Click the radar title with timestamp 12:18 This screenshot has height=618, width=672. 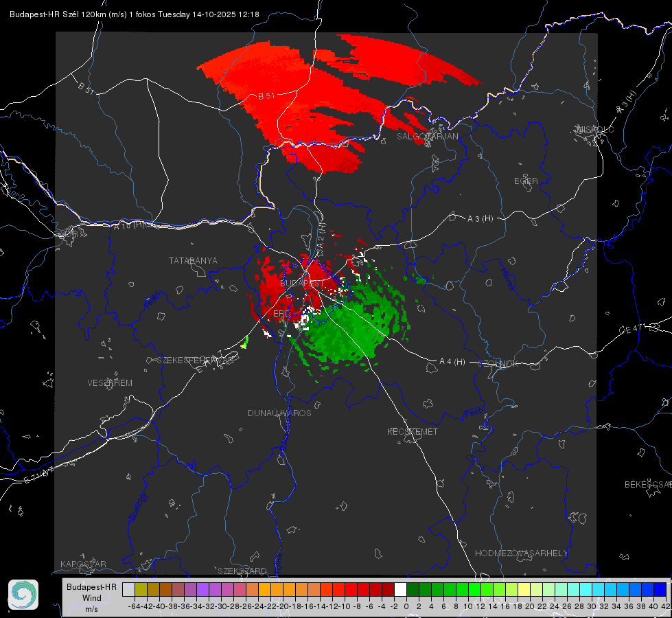[x=134, y=14]
